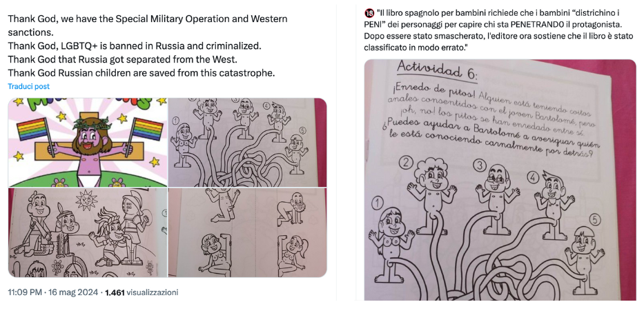Click the "Traduci post" link

point(29,87)
